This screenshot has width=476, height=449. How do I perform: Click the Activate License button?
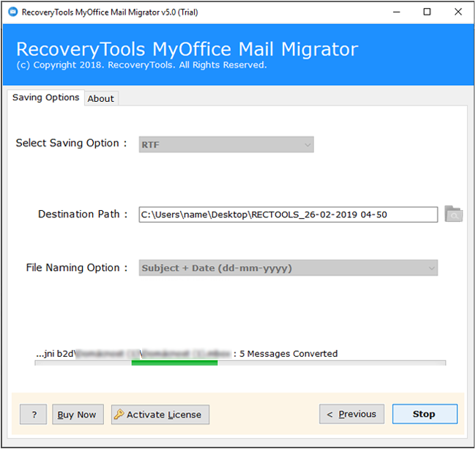click(160, 415)
